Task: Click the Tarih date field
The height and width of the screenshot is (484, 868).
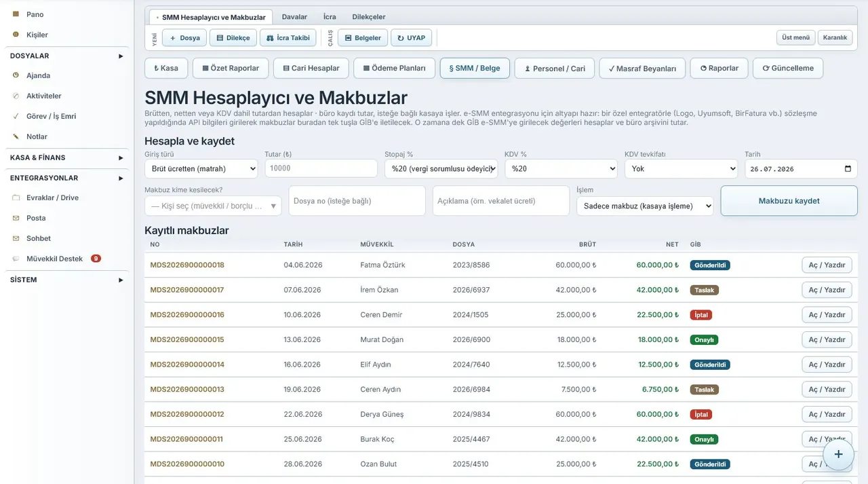Action: [x=801, y=169]
